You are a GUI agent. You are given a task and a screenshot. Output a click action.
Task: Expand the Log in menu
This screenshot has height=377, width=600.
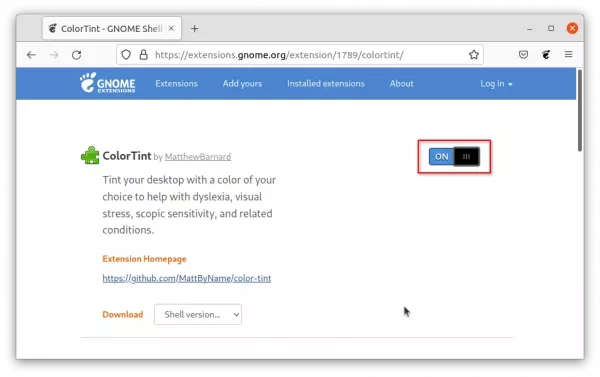[x=496, y=84]
